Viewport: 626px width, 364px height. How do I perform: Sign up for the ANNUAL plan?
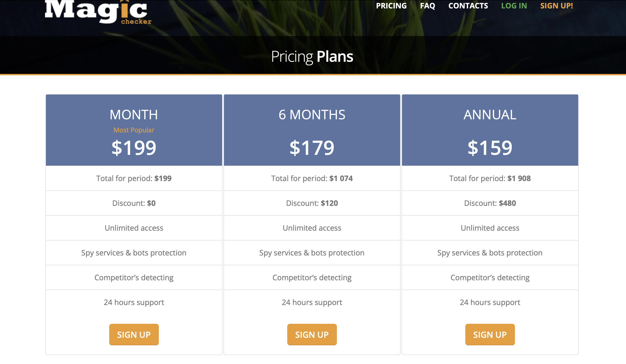(490, 334)
